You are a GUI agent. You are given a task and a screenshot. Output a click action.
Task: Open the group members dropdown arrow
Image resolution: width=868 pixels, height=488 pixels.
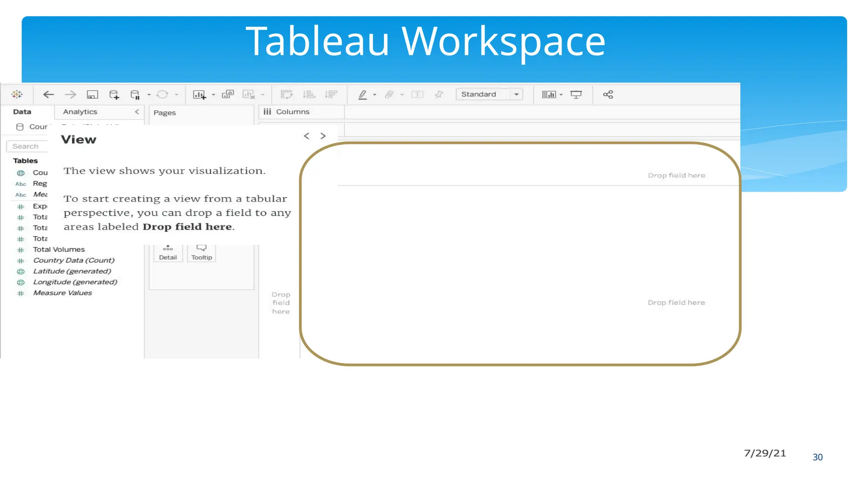point(402,95)
